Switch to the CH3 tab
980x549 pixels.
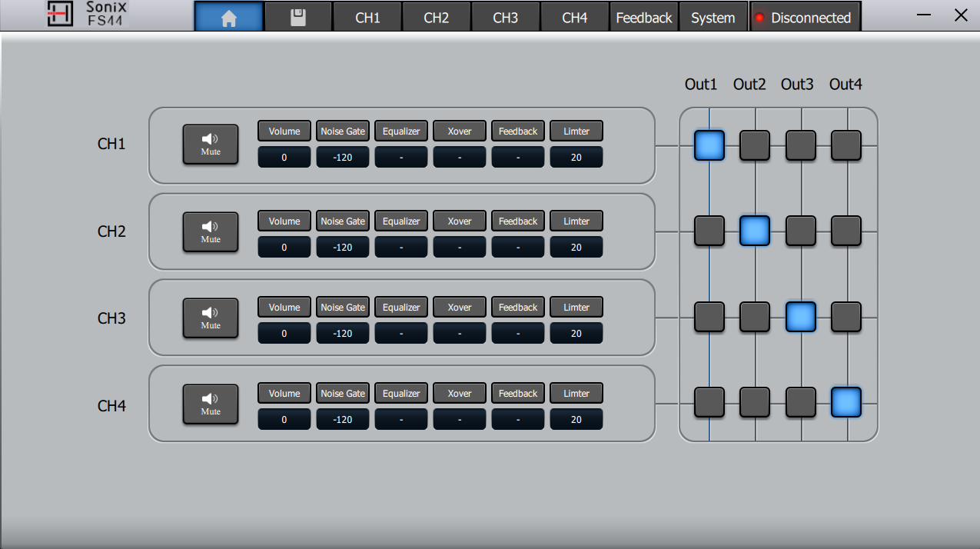(x=505, y=18)
